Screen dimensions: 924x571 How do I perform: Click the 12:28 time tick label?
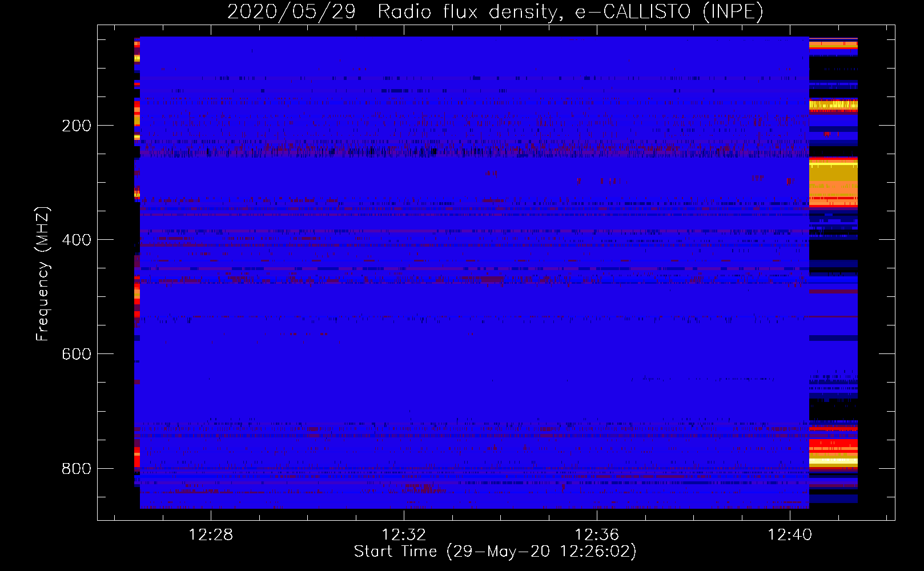(x=211, y=534)
